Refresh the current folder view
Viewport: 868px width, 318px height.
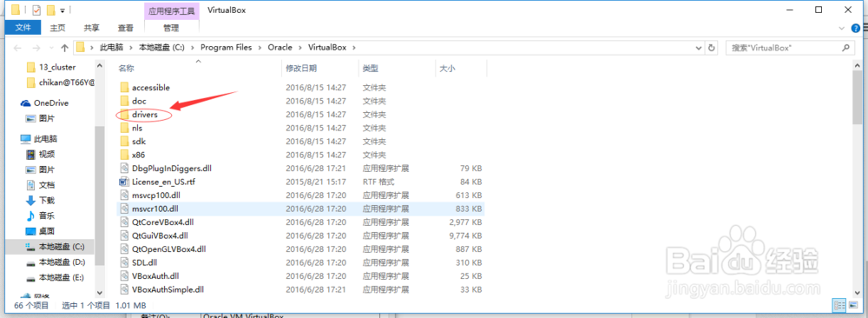click(712, 48)
